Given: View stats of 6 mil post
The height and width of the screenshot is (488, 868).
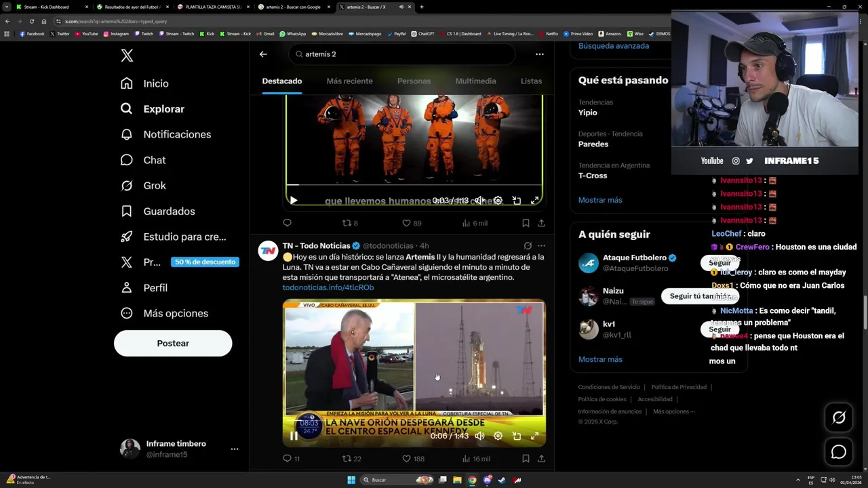Looking at the screenshot, I should pyautogui.click(x=475, y=223).
